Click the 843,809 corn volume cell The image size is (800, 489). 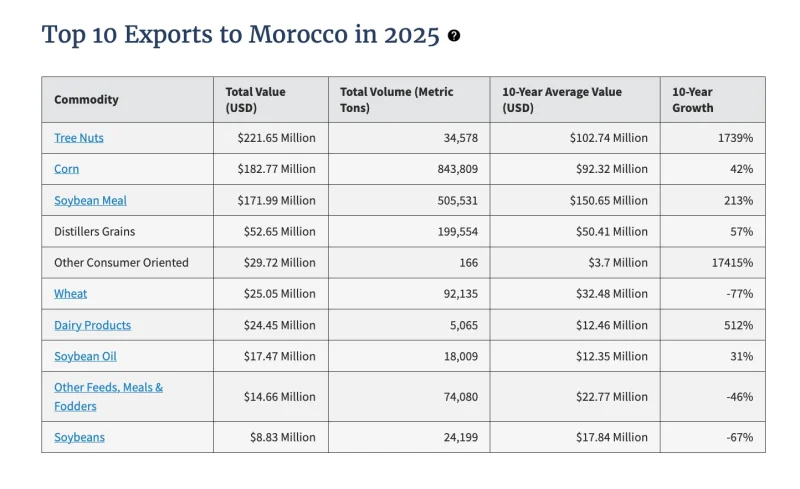tap(458, 169)
